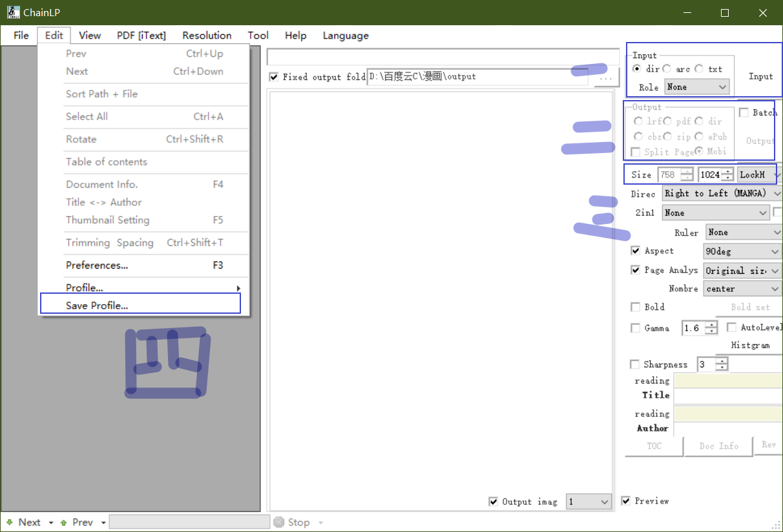Expand the Next button dropdown arrow
The image size is (783, 532).
point(51,523)
